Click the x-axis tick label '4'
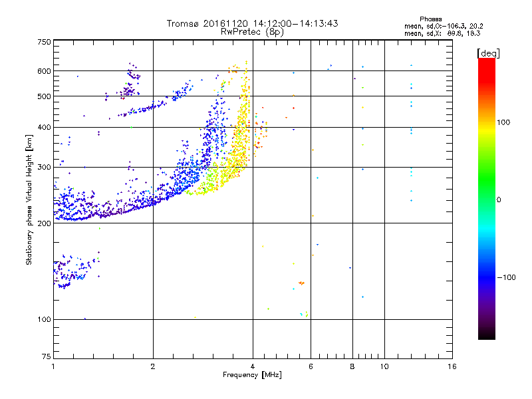Image resolution: width=532 pixels, height=399 pixels. pyautogui.click(x=253, y=366)
